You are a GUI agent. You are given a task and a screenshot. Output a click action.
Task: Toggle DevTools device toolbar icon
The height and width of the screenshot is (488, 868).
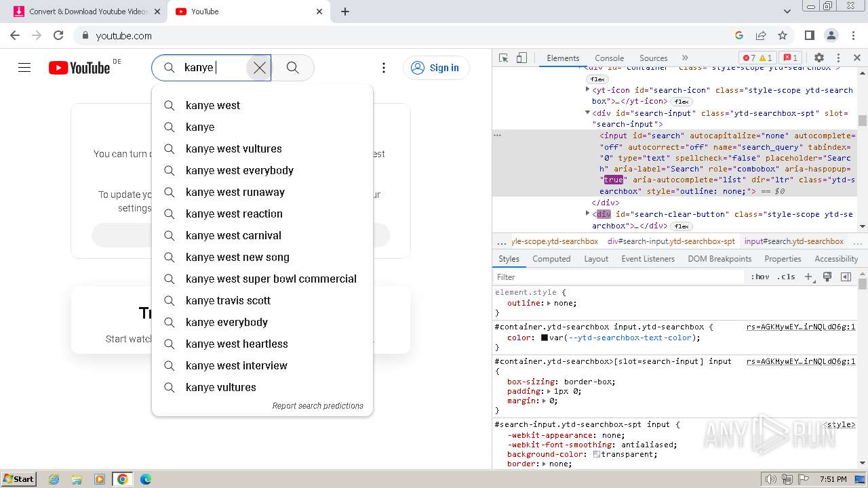pos(521,58)
